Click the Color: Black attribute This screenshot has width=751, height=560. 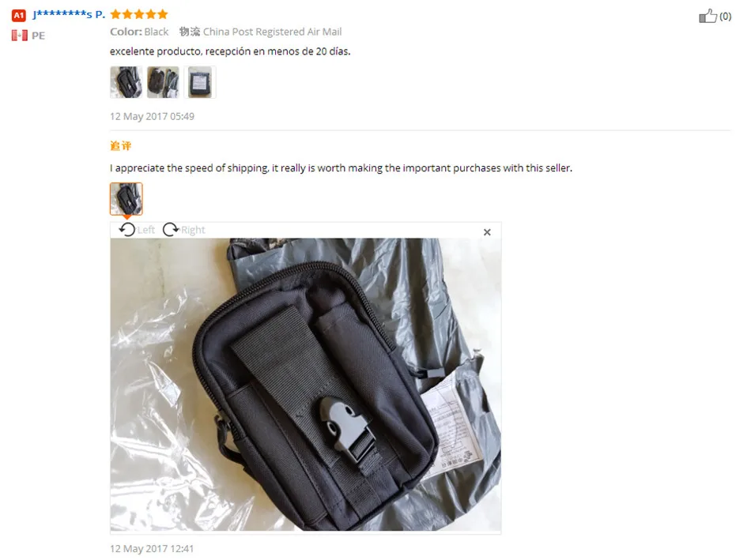pyautogui.click(x=139, y=32)
